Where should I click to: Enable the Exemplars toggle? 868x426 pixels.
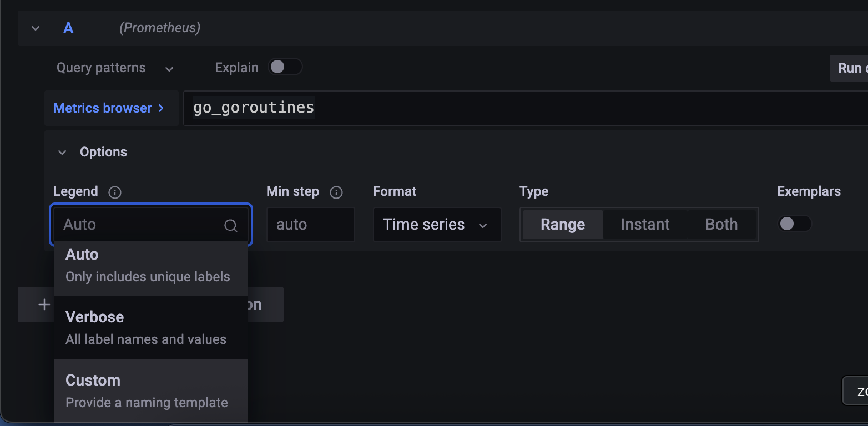[794, 224]
